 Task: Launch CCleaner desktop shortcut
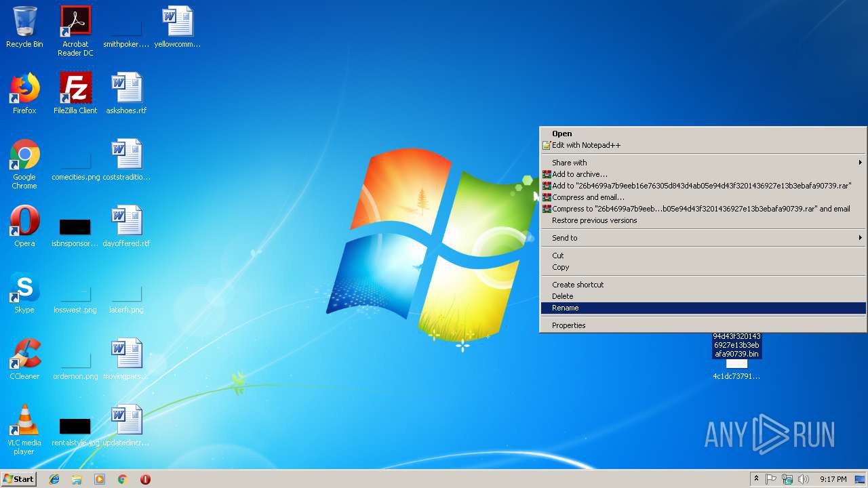pos(24,359)
